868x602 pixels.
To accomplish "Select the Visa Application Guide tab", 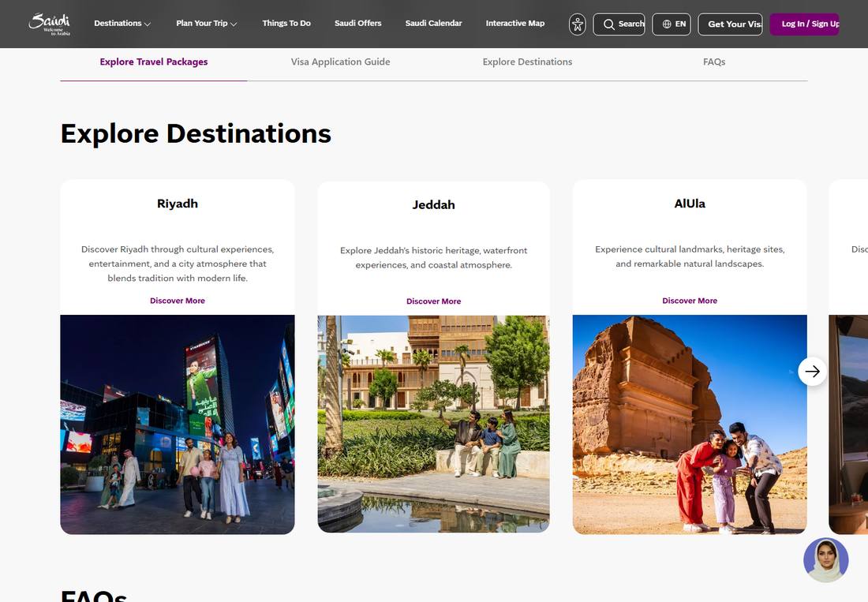I will [x=340, y=62].
